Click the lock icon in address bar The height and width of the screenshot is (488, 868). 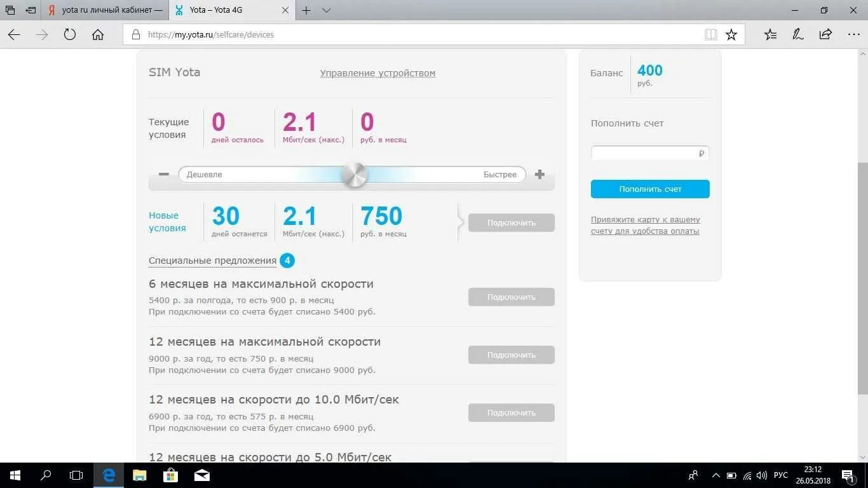click(x=135, y=34)
